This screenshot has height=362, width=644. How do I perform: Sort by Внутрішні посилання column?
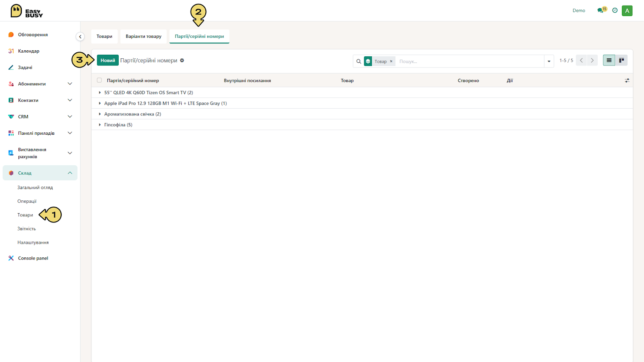[x=247, y=80]
